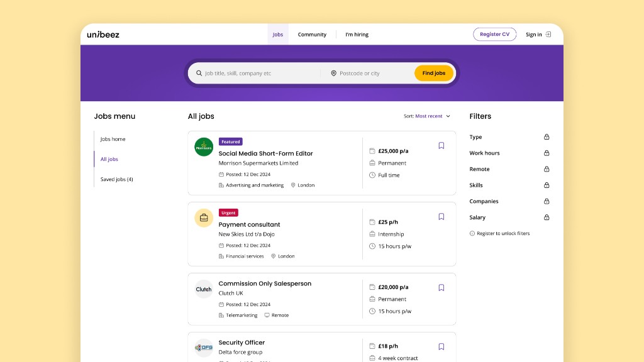Click the unibeez logo
This screenshot has height=362, width=644.
(x=103, y=35)
